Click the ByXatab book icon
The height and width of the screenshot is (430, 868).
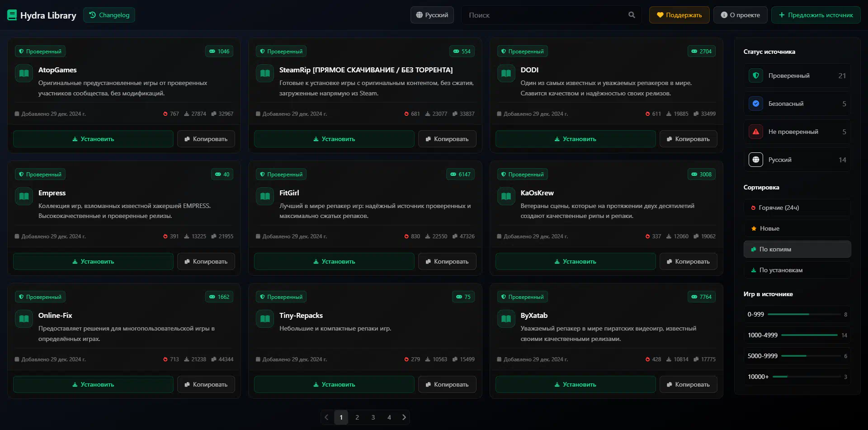pyautogui.click(x=506, y=319)
